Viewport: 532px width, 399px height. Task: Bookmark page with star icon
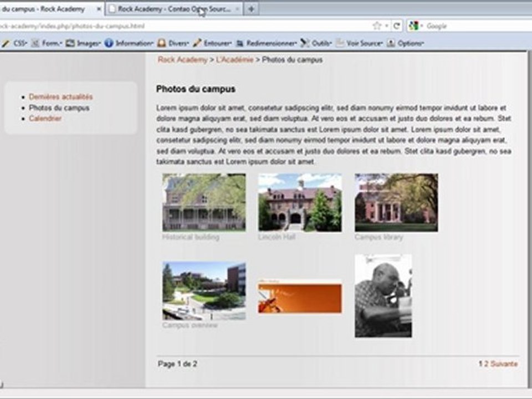377,26
